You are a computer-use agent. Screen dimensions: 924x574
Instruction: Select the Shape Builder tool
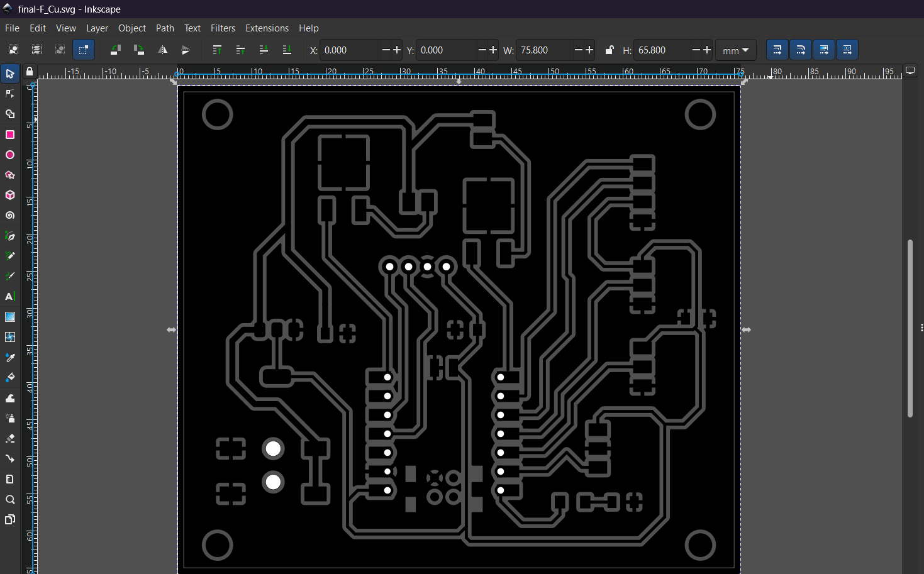[x=10, y=114]
